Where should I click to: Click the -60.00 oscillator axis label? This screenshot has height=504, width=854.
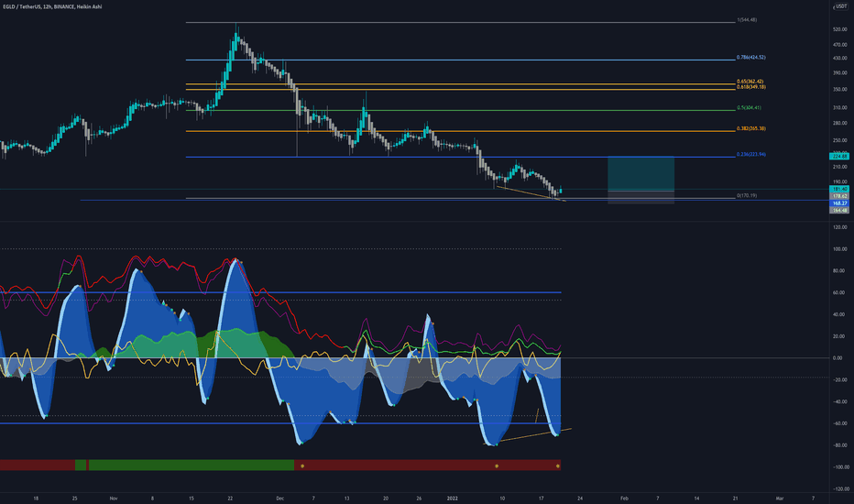click(x=840, y=423)
